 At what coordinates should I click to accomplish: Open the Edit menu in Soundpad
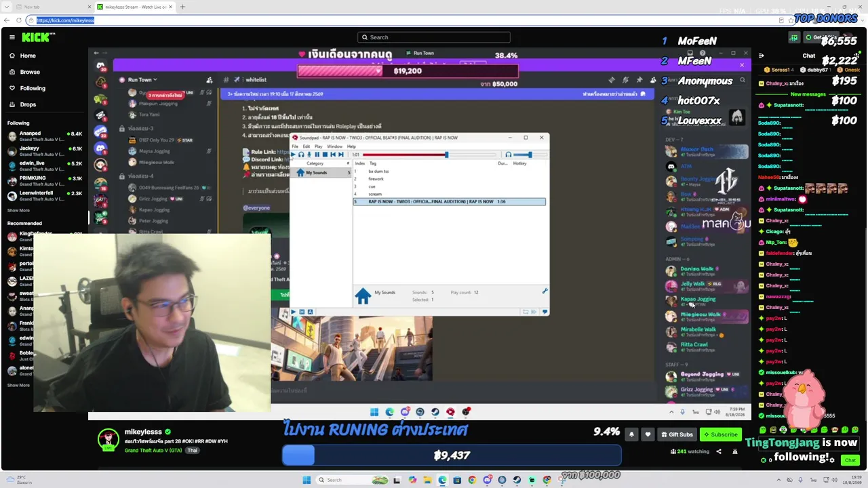(x=307, y=146)
